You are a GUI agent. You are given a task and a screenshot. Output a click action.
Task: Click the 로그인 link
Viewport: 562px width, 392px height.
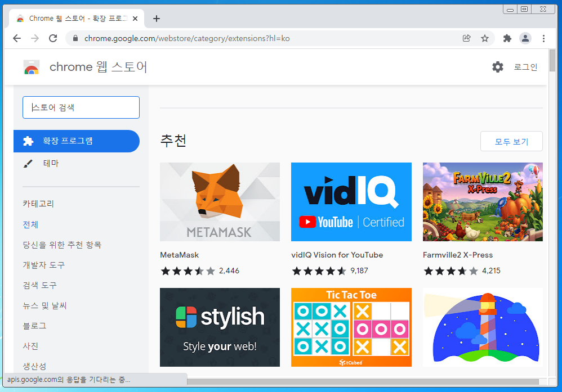coord(525,67)
